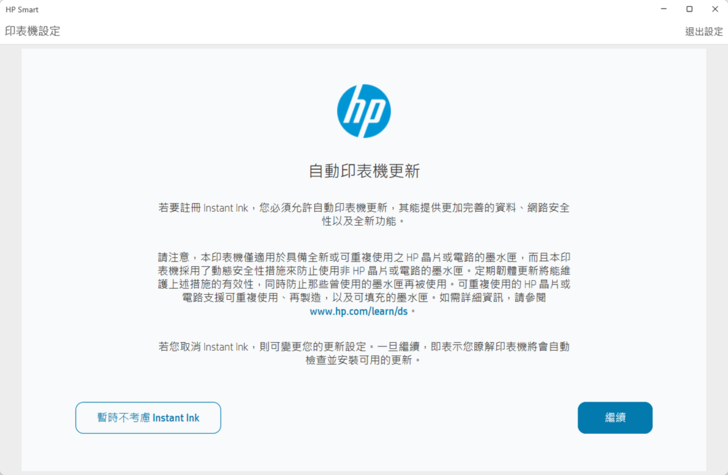Open the www.hp.com/learn/ds link
728x475 pixels.
point(359,311)
